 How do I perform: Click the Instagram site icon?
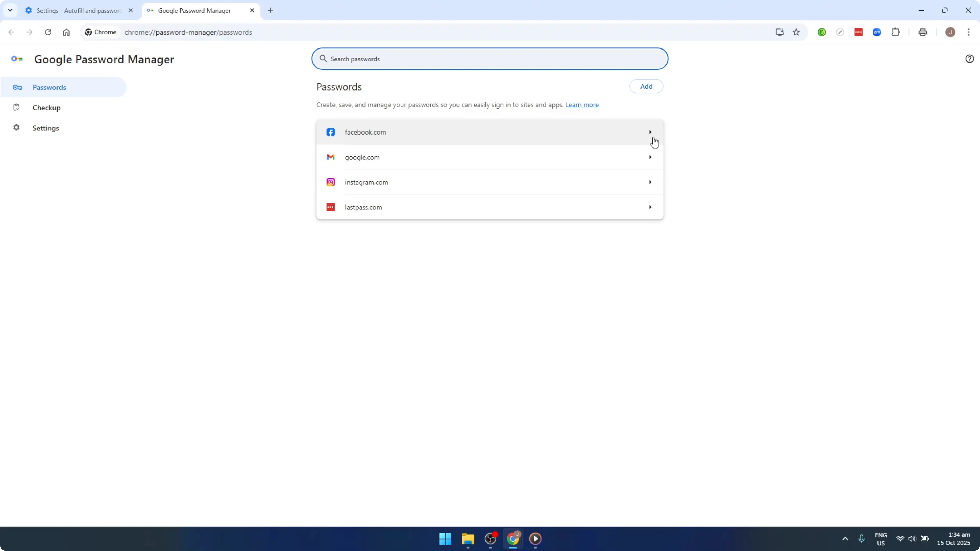coord(330,182)
